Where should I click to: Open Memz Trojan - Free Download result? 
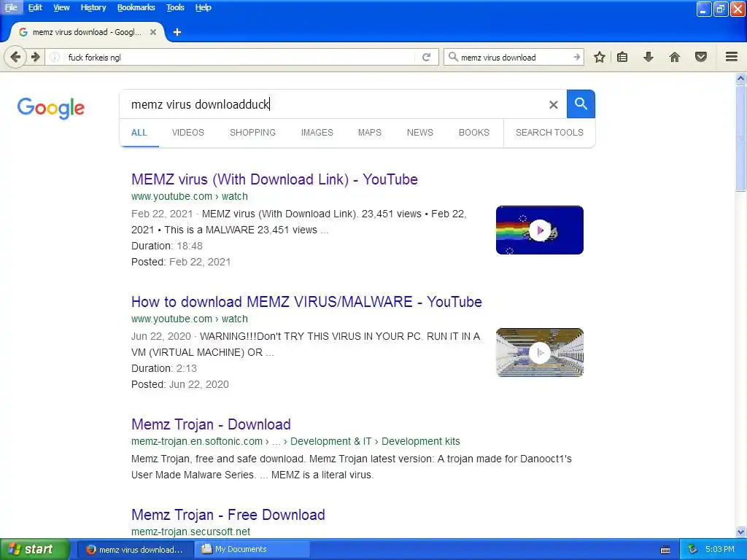pos(228,515)
